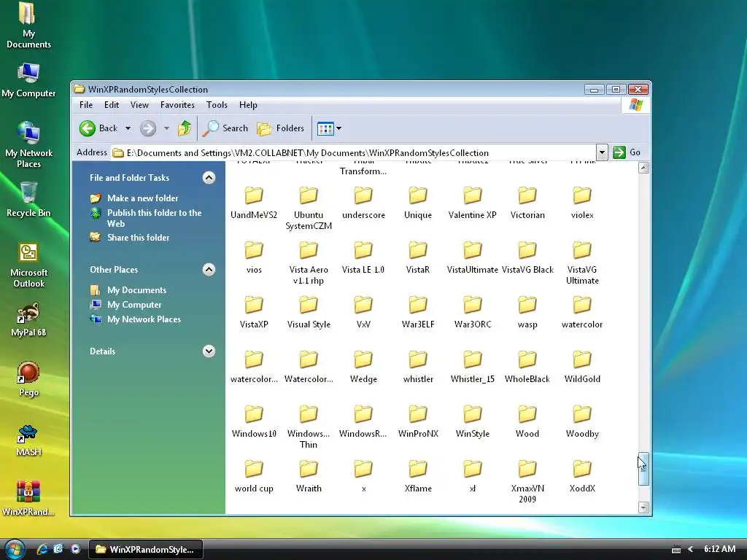Select the Woodby folder
The height and width of the screenshot is (560, 747).
[x=582, y=421]
